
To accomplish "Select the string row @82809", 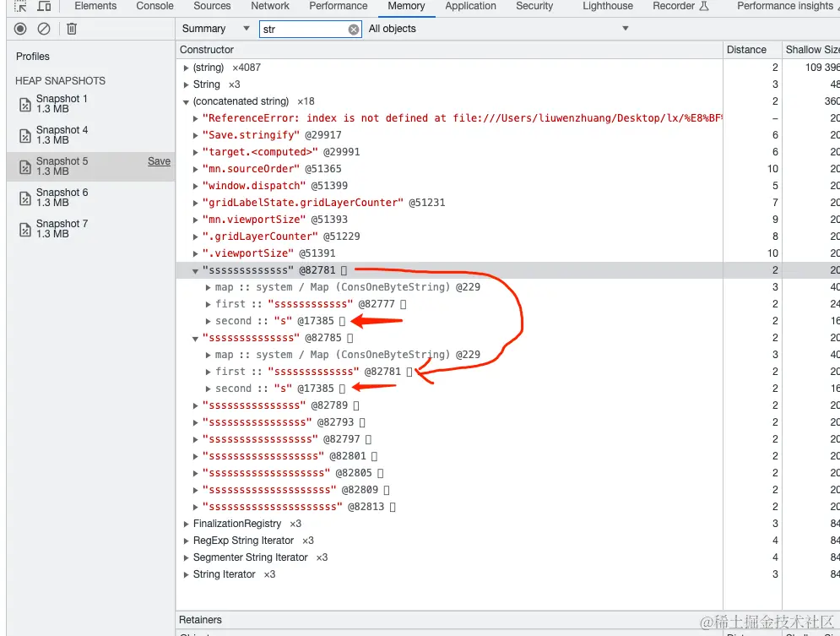I will (508, 490).
